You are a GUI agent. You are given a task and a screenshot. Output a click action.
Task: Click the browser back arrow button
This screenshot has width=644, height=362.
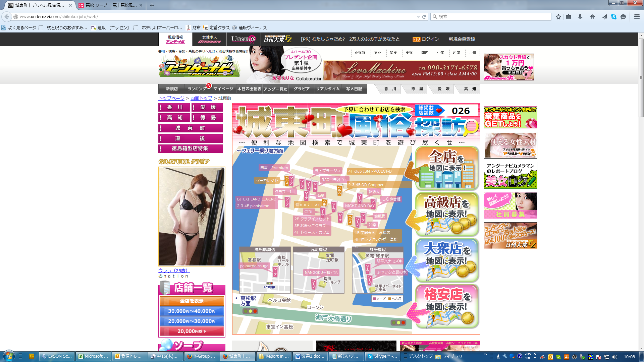(7, 16)
